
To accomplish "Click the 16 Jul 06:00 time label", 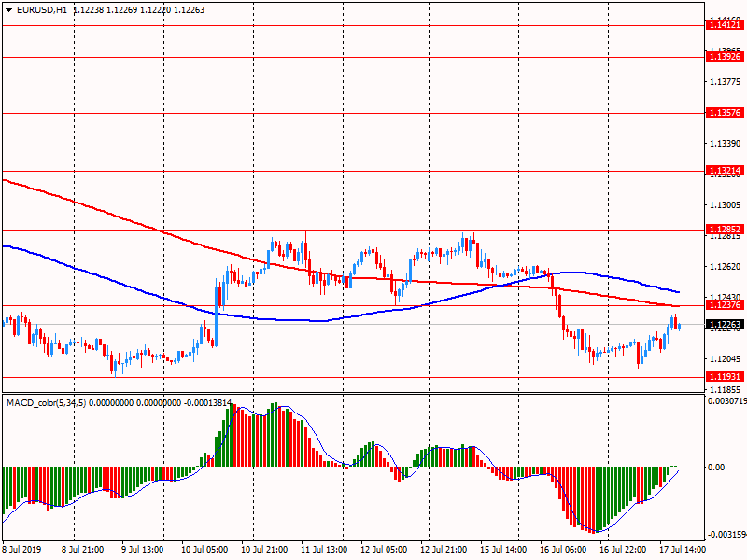I will (x=563, y=549).
